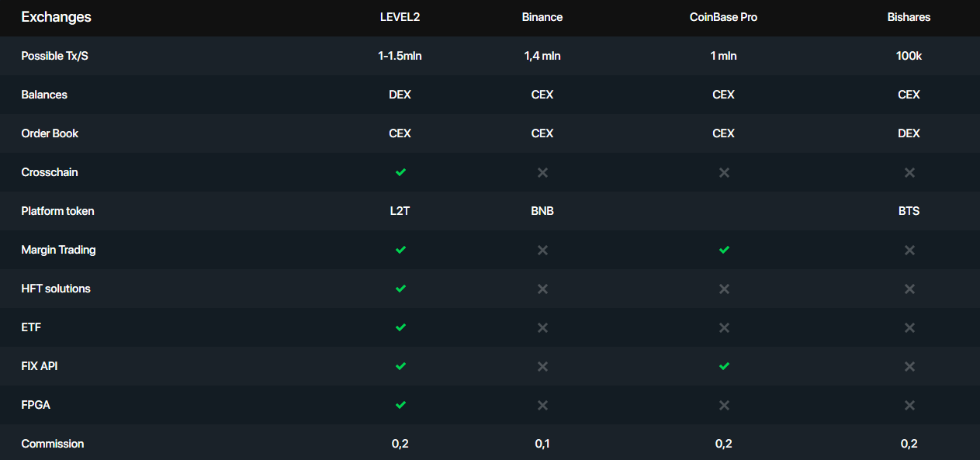
Task: Click CoinBase Pro's Crosschain cross icon
Action: (724, 172)
